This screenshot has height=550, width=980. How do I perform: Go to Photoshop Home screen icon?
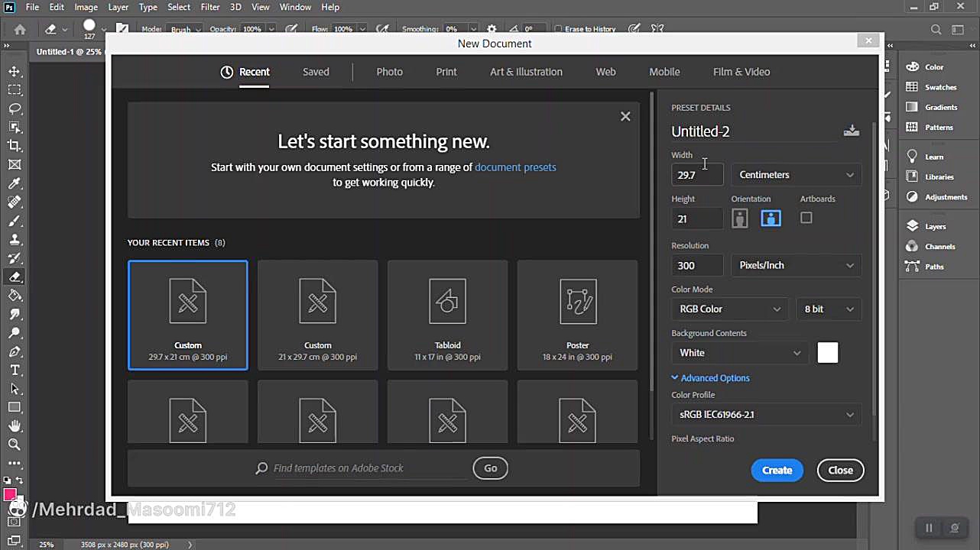click(20, 29)
